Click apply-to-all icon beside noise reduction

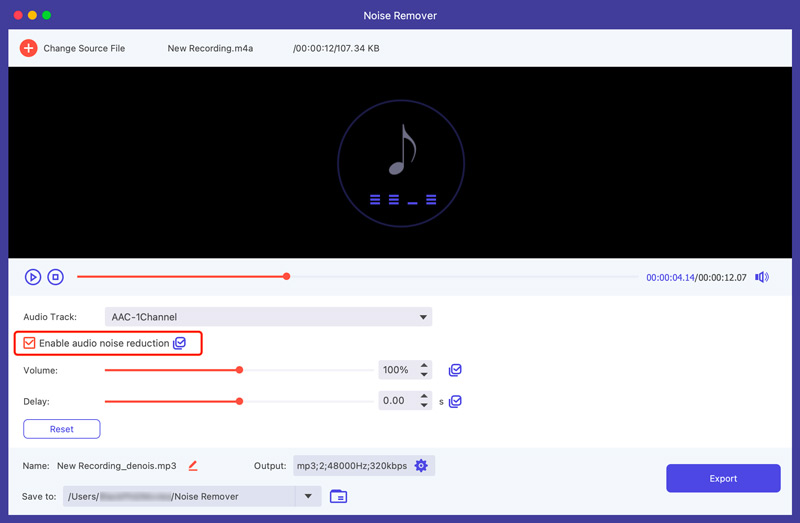pyautogui.click(x=180, y=343)
